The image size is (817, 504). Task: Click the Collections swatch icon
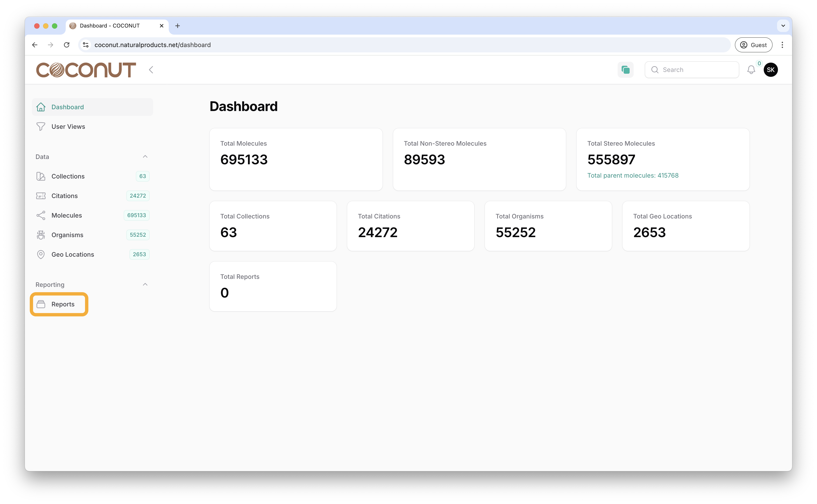(x=41, y=176)
